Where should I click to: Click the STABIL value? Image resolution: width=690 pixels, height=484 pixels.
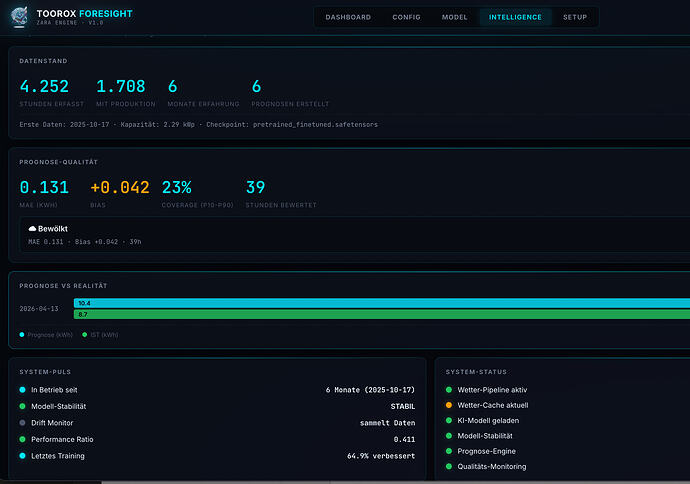tap(403, 407)
